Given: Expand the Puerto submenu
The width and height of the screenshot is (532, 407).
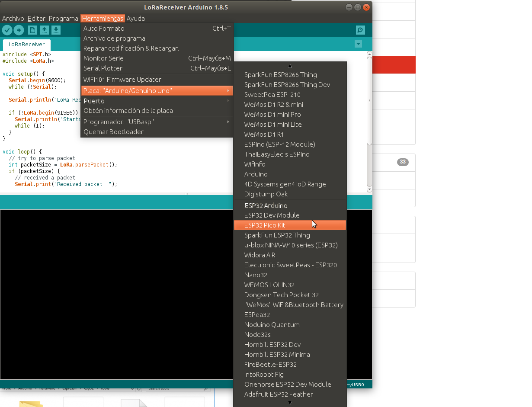Looking at the screenshot, I should (x=157, y=101).
